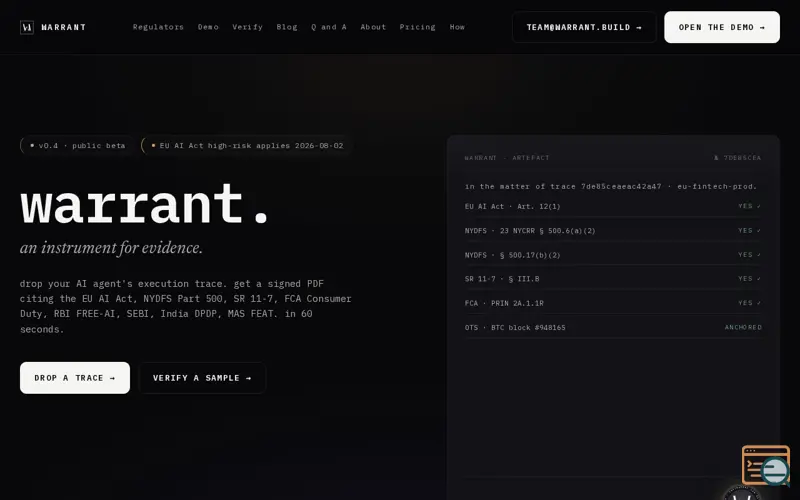Click the trace ID 7DE85CEA label

coord(738,158)
